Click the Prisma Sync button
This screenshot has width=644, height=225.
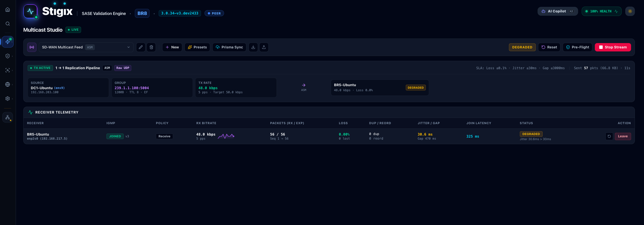[229, 47]
